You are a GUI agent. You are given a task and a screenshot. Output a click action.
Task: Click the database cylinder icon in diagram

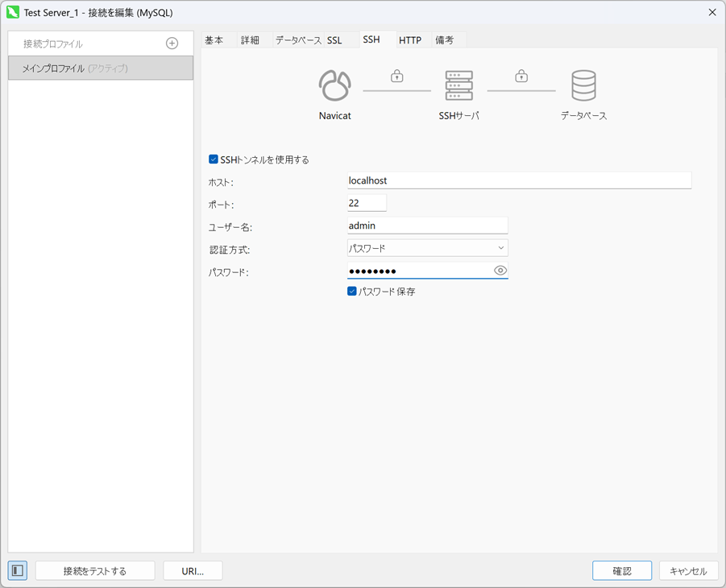(583, 85)
